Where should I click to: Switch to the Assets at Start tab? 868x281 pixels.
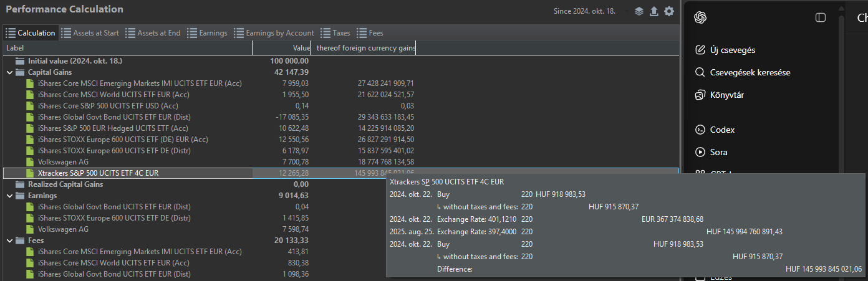point(90,33)
